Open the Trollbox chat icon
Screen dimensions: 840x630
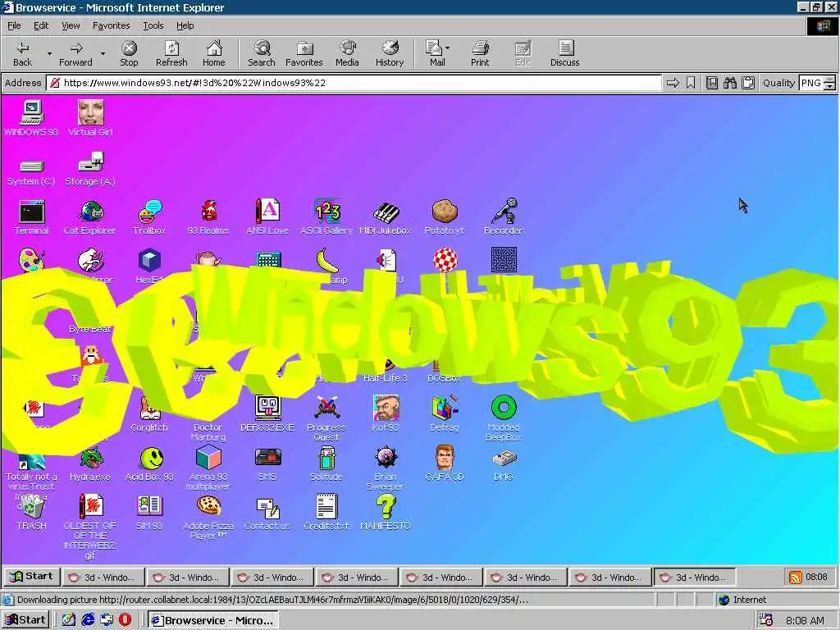[x=149, y=217]
